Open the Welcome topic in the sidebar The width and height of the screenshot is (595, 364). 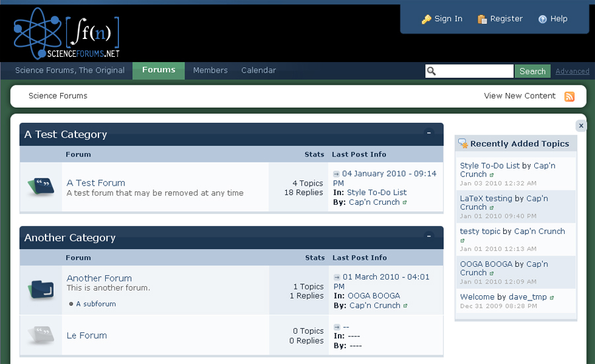point(477,297)
